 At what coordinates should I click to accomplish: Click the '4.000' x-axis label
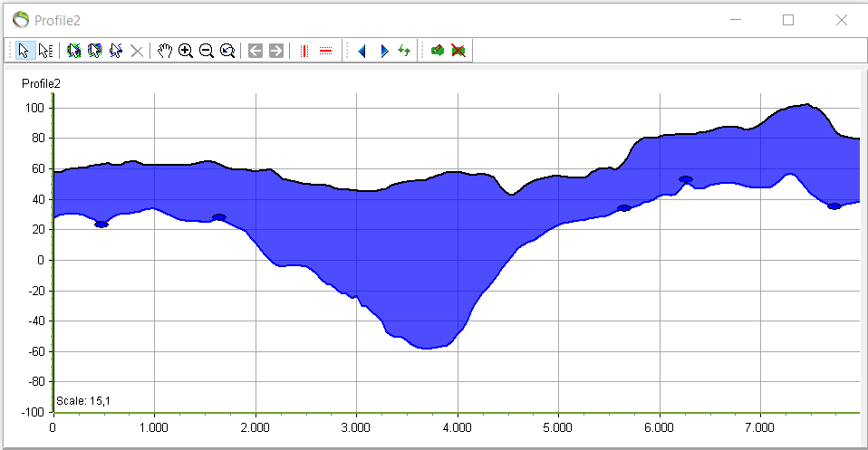tap(457, 427)
